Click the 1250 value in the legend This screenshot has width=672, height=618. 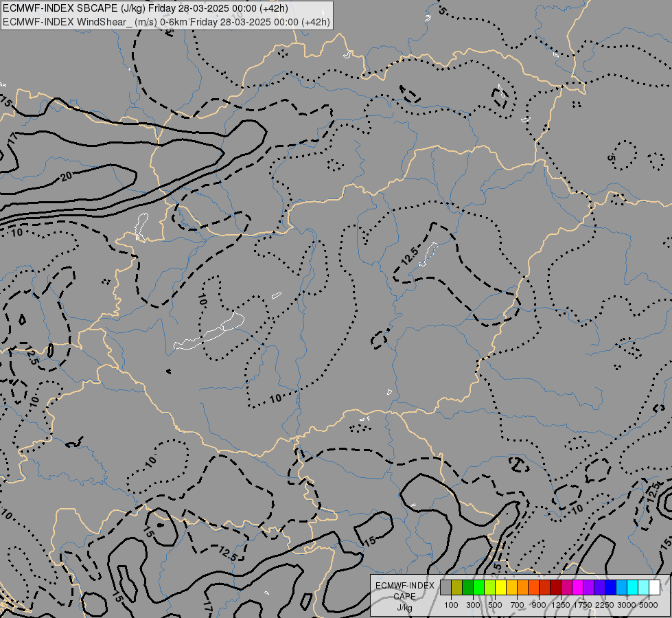tap(561, 605)
